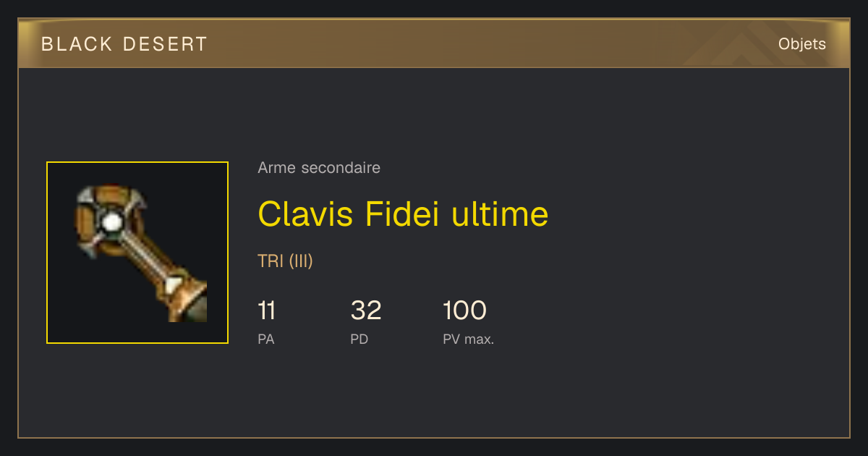
Task: Select the Clavis Fidei ultime item name
Action: pos(403,214)
